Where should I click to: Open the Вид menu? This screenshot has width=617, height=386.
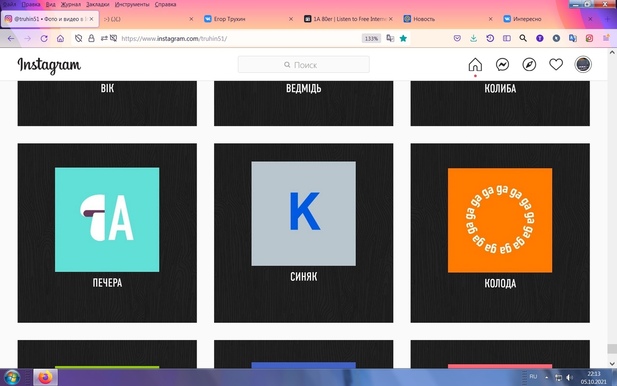(x=50, y=4)
